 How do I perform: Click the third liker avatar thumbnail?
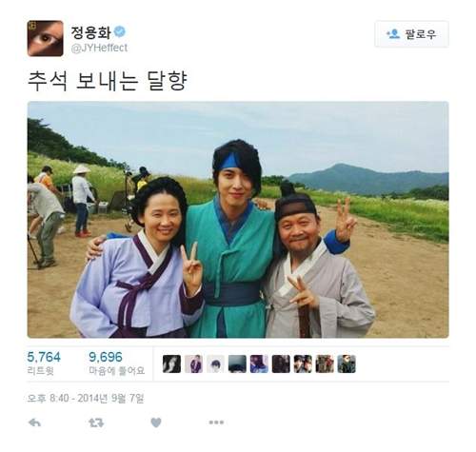click(215, 364)
